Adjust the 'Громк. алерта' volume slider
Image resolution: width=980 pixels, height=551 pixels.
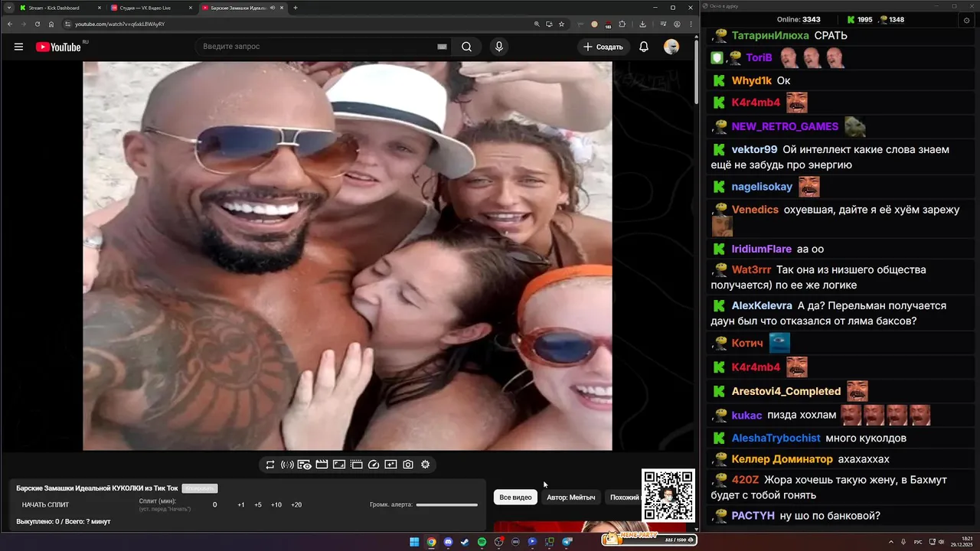[x=446, y=504]
